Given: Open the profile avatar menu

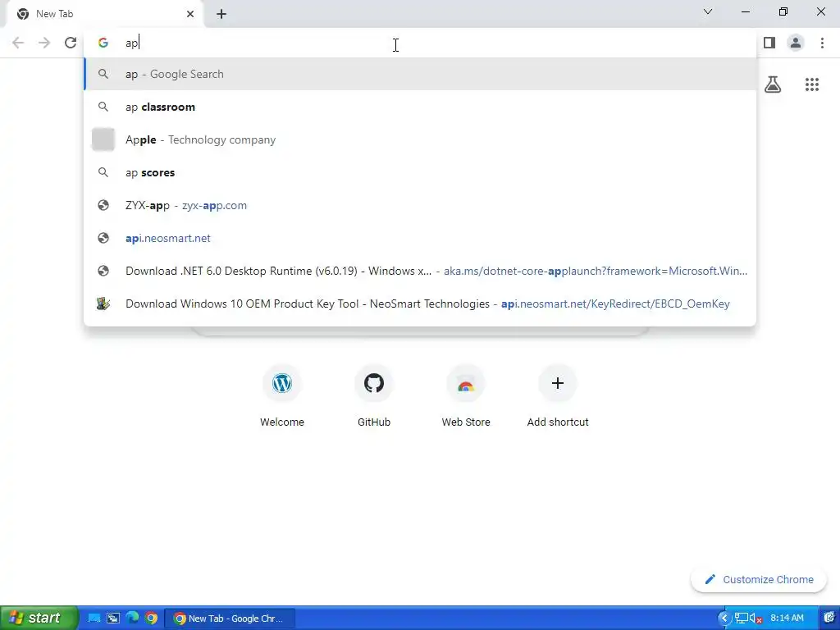Looking at the screenshot, I should tap(796, 43).
